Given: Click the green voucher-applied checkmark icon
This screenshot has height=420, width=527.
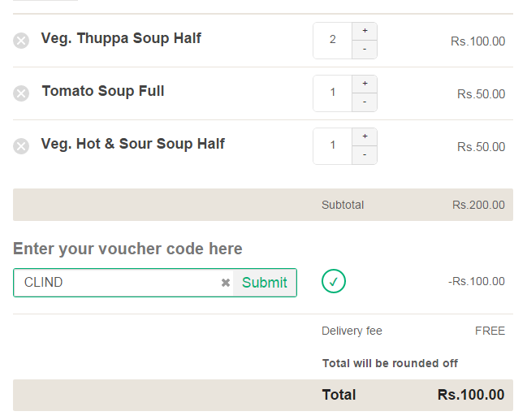Looking at the screenshot, I should tap(334, 281).
